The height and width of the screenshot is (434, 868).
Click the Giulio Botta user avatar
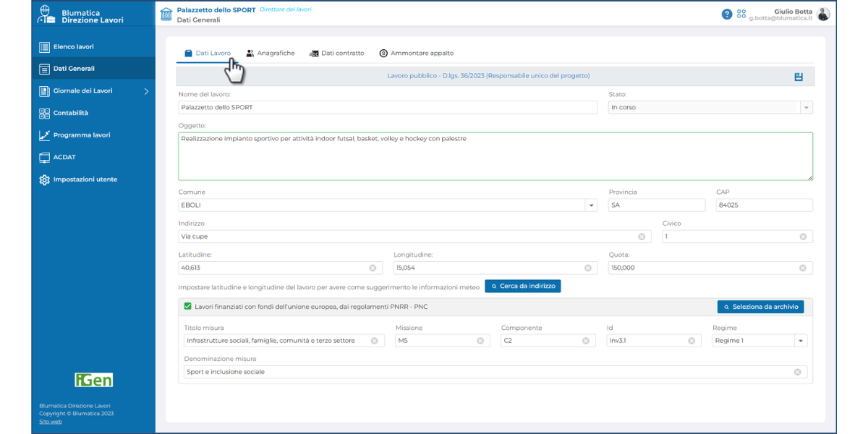pos(823,14)
